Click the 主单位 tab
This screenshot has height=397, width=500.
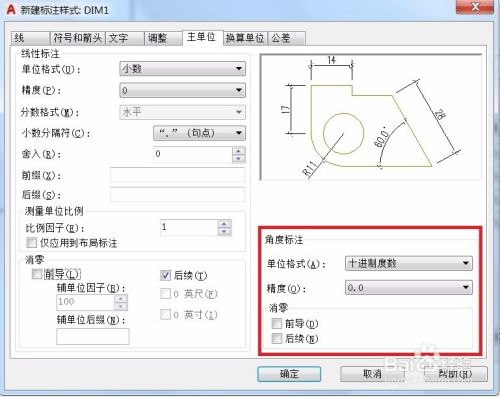202,37
